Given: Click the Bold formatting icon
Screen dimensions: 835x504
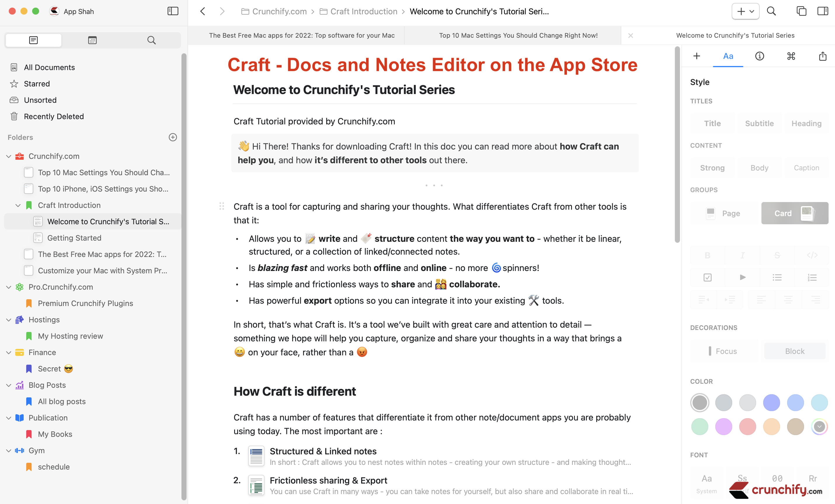Looking at the screenshot, I should click(x=707, y=255).
